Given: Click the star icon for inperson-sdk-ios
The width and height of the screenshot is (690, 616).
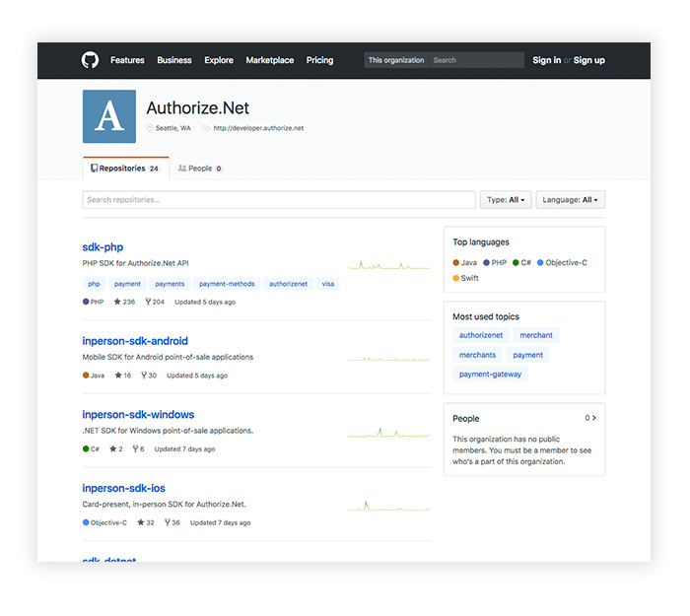Looking at the screenshot, I should coord(141,522).
